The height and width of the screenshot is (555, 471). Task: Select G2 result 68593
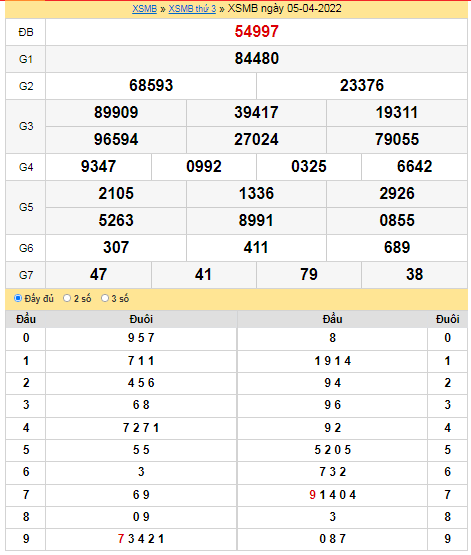click(x=151, y=85)
